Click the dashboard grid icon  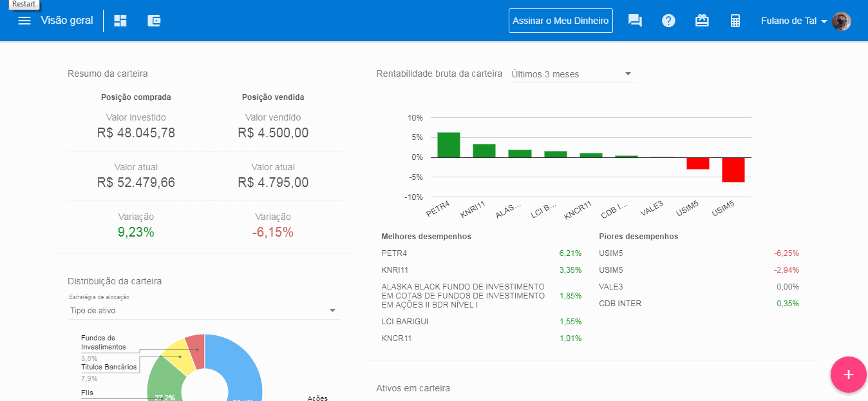pos(120,21)
